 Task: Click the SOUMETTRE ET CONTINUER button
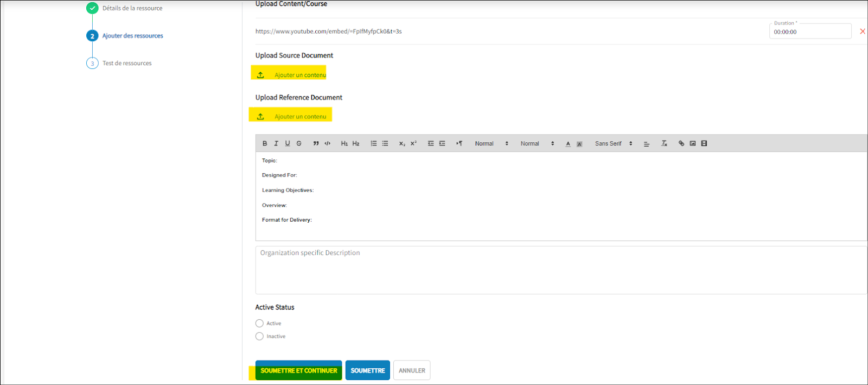tap(299, 370)
